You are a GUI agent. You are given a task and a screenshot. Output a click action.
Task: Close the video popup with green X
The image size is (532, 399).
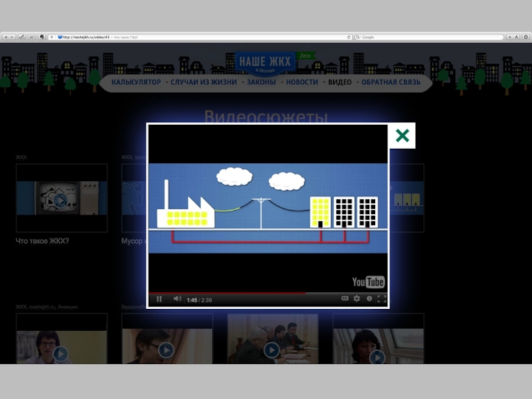pyautogui.click(x=402, y=136)
